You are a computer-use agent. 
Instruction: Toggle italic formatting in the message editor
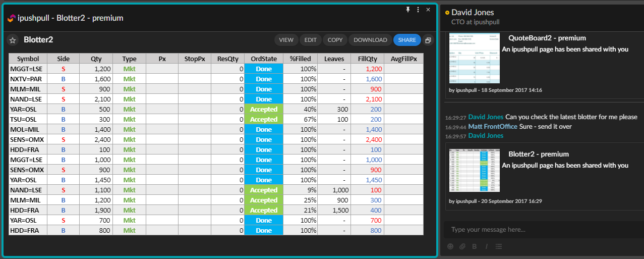point(486,246)
